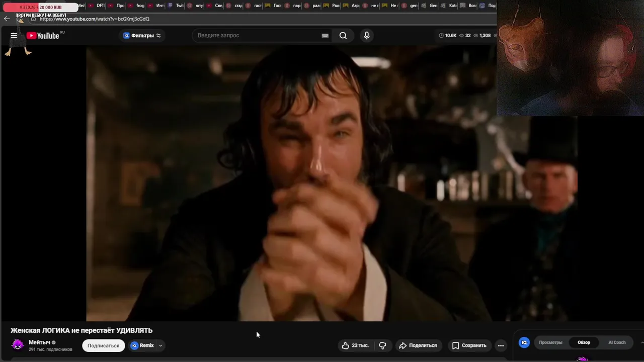Screen dimensions: 644x362
Task: Switch to the DFT browser tab
Action: coord(97,6)
